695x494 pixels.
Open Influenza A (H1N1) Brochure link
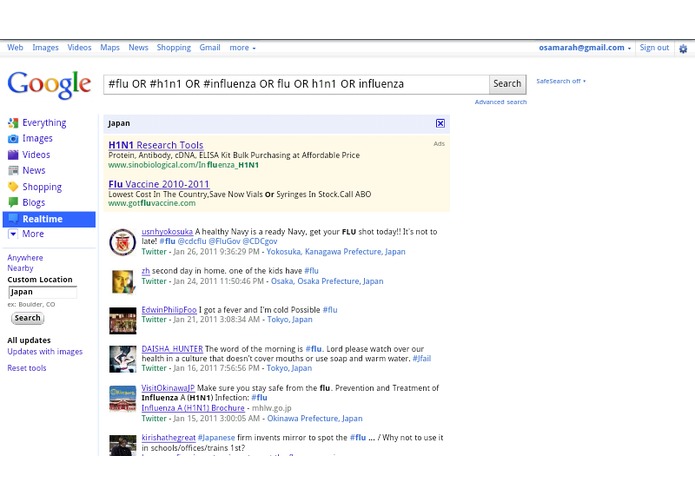pyautogui.click(x=193, y=408)
